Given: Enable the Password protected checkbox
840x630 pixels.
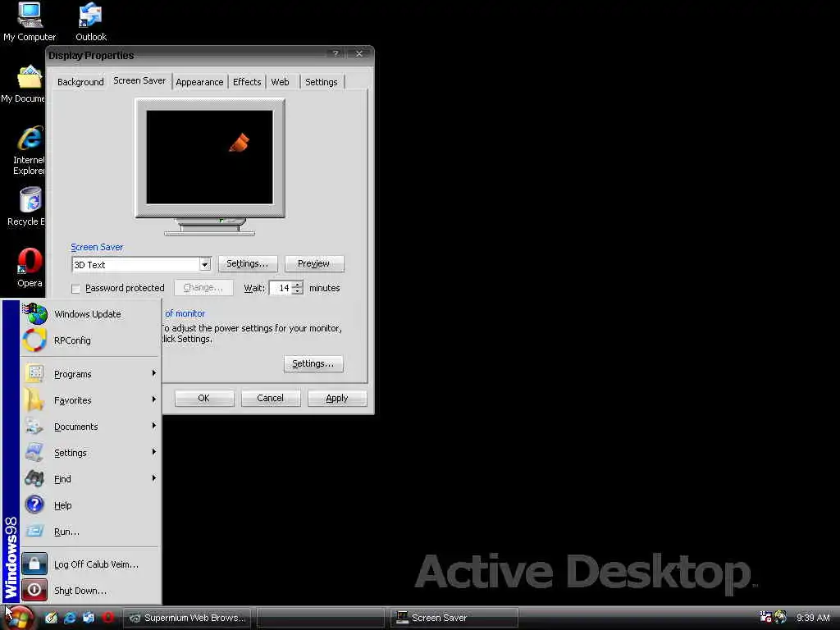Looking at the screenshot, I should click(75, 289).
